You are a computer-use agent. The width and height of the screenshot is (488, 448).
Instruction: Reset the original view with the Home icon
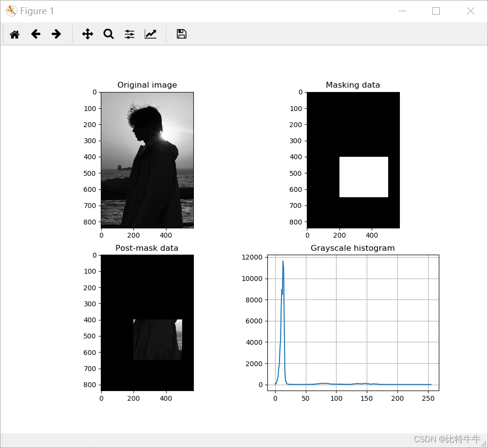click(x=15, y=34)
